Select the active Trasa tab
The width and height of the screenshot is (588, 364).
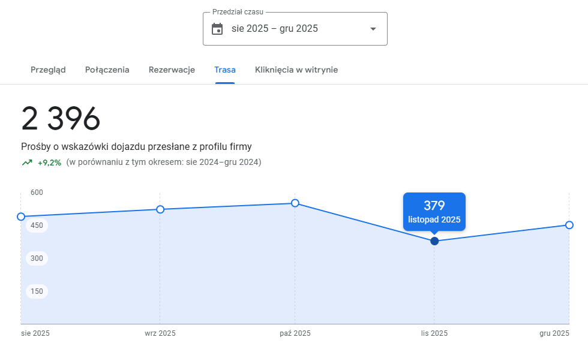coord(225,70)
